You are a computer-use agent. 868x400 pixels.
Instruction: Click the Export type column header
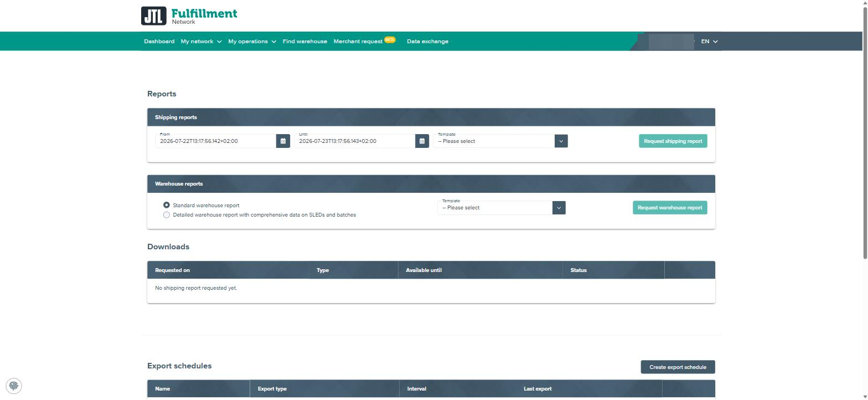[x=324, y=389]
